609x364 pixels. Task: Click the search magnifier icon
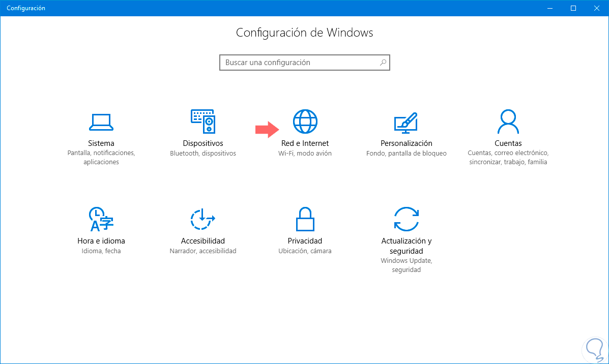coord(383,63)
